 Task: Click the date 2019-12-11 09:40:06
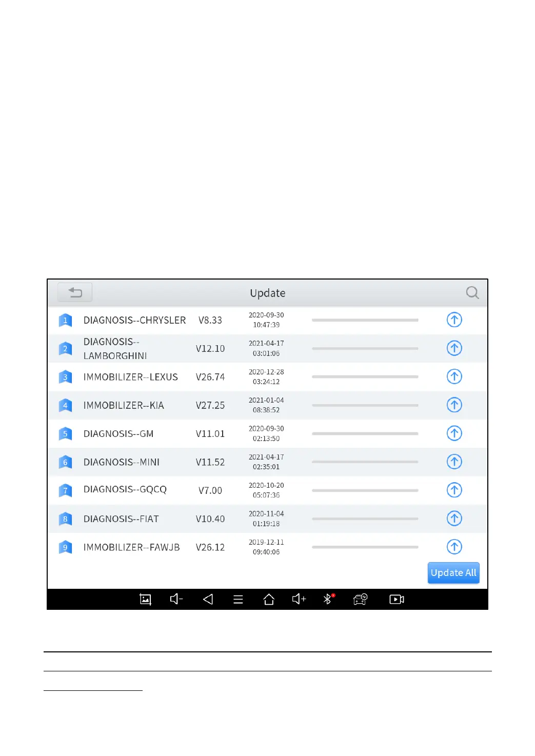point(266,547)
